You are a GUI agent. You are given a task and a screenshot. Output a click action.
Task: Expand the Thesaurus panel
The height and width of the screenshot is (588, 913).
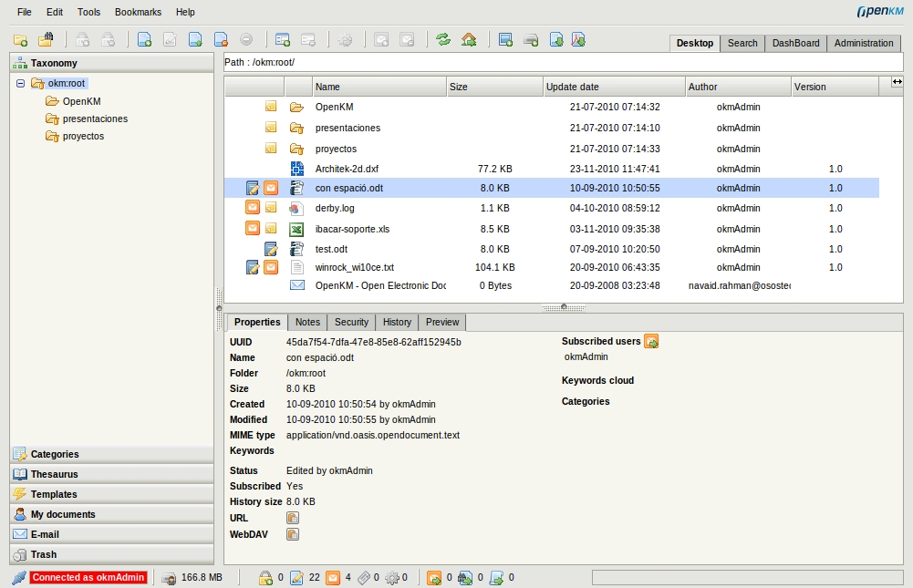tap(112, 474)
